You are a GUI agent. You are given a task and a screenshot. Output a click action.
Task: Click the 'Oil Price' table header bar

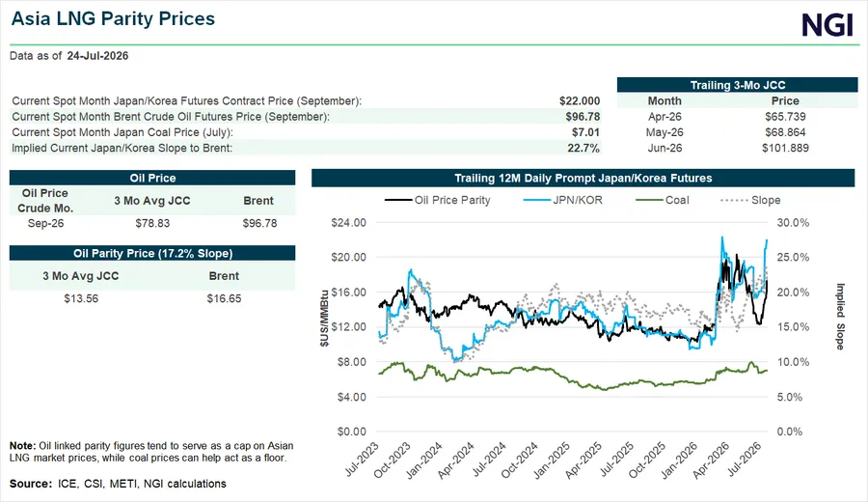(152, 178)
